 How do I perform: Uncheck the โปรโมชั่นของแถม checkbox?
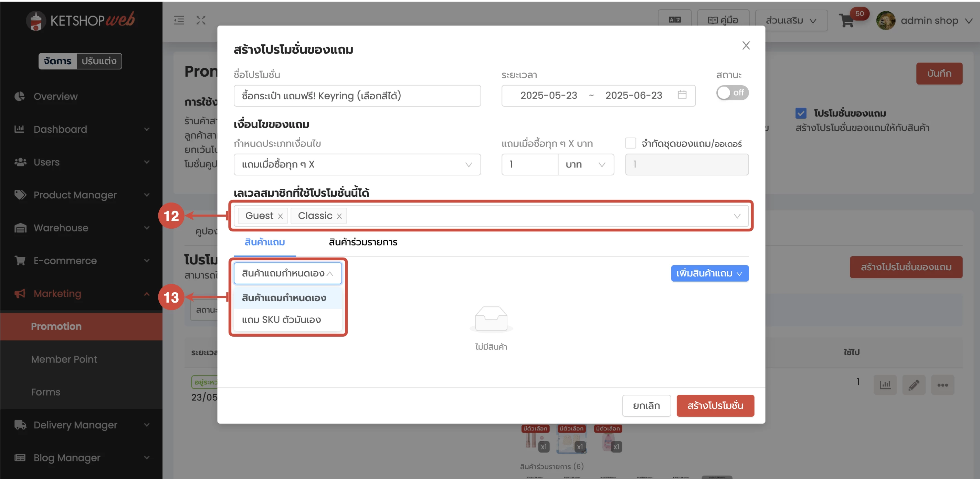click(801, 112)
